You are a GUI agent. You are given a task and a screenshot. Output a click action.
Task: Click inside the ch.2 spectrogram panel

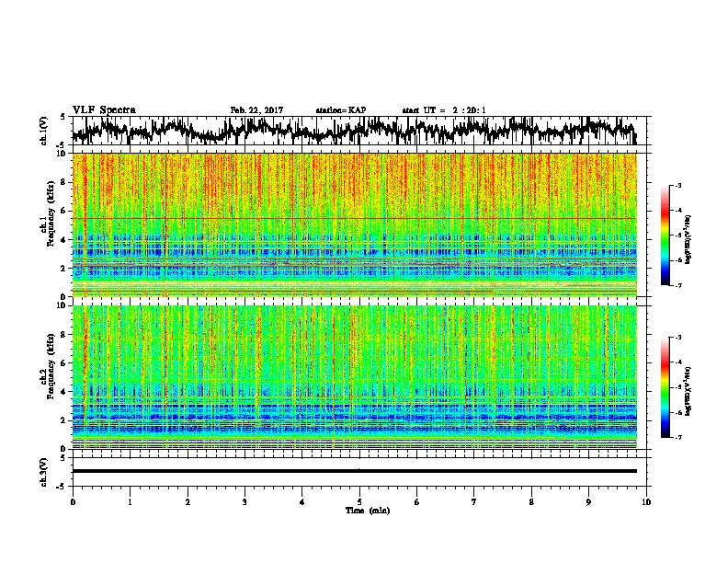tap(354, 377)
